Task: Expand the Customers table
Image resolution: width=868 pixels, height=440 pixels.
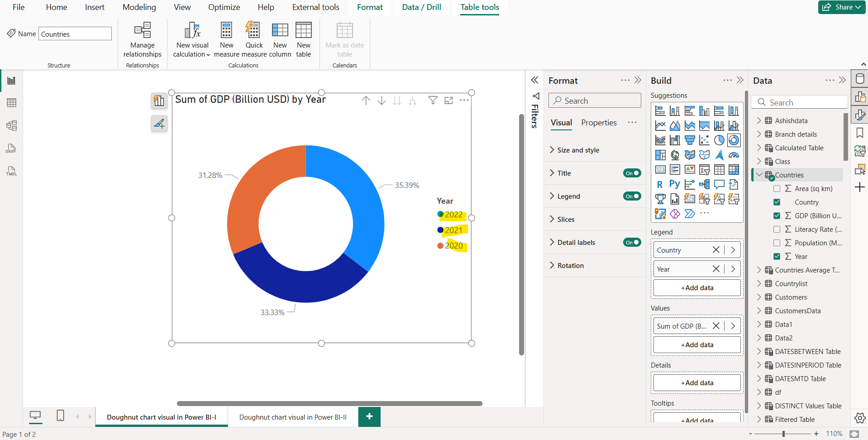Action: pos(759,297)
